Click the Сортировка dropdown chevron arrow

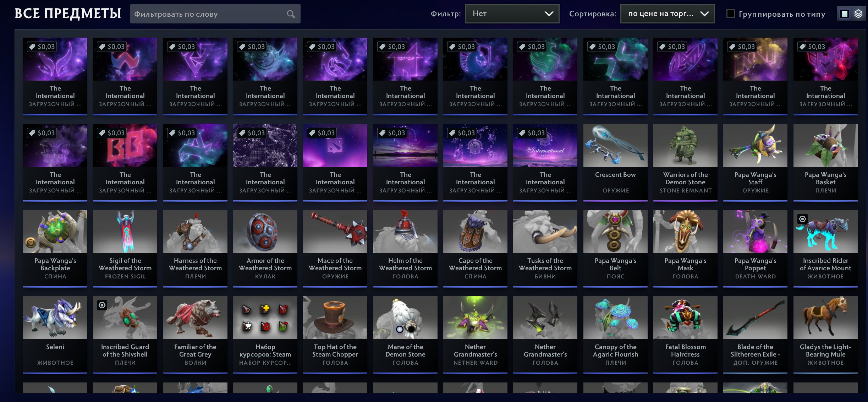(704, 14)
